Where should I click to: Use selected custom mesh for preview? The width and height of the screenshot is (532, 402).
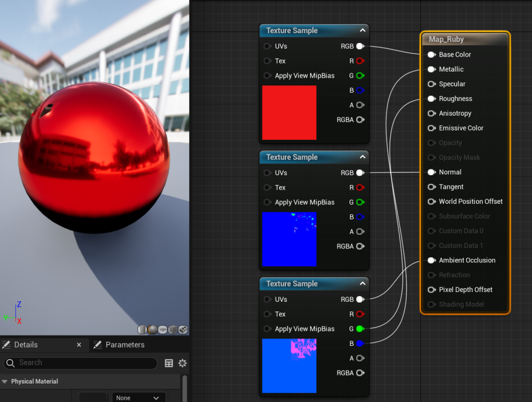183,330
